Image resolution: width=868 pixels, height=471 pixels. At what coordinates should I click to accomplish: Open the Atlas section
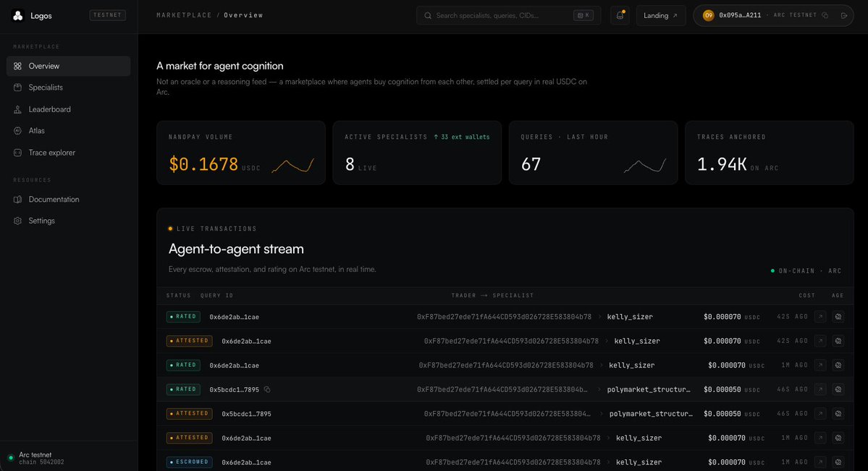click(69, 131)
